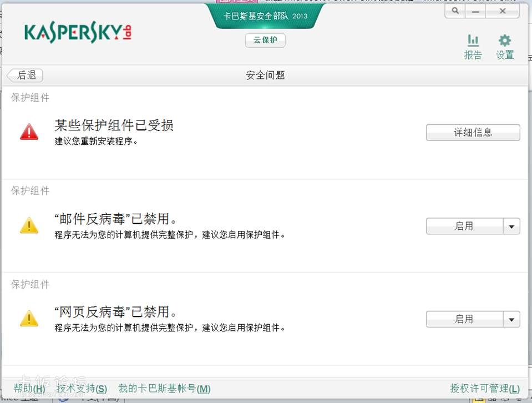
Task: Click the description text under “邮件反病毒”已禁用
Action: [x=170, y=235]
